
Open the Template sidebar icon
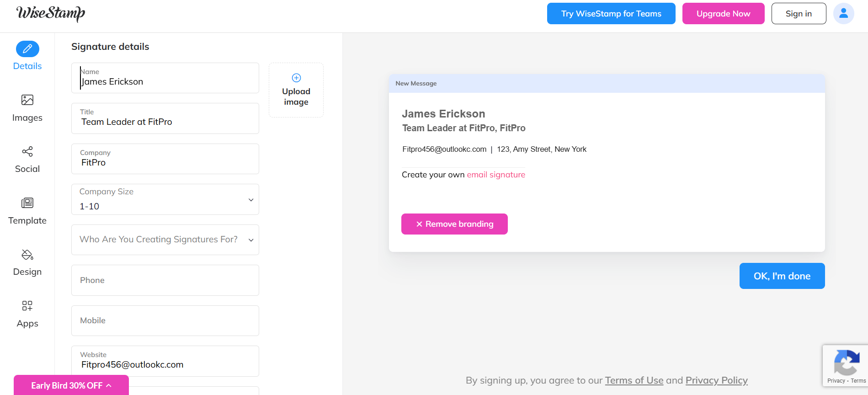pos(27,203)
